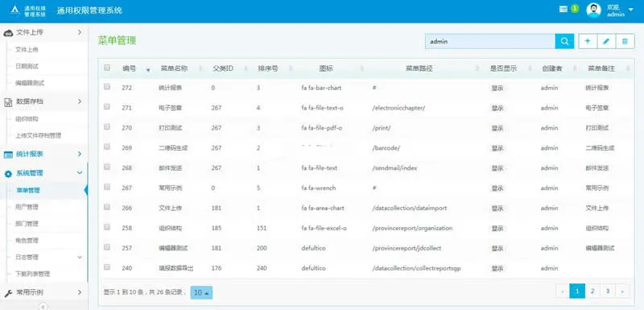The image size is (644, 310).
Task: Click the /sendmail/index path cell
Action: pyautogui.click(x=394, y=168)
